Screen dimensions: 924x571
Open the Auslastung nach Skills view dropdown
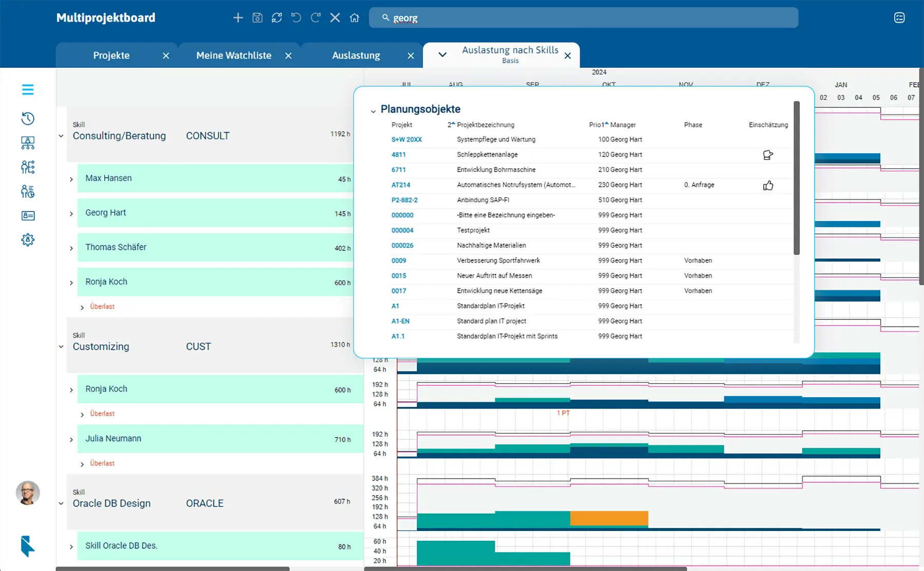coord(442,55)
